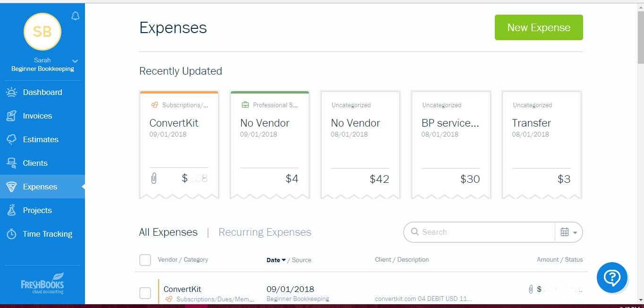This screenshot has width=644, height=308.
Task: Expand the Sarah account dropdown chevron
Action: pos(75,61)
